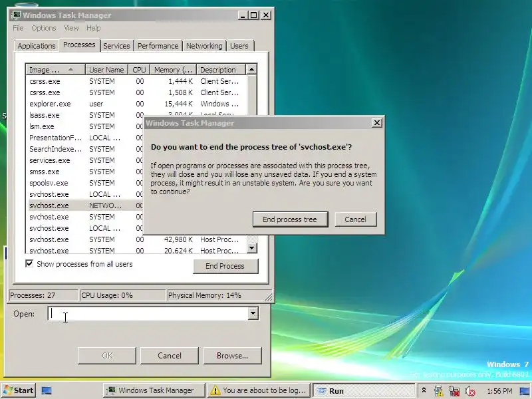Screen dimensions: 532x399
Task: Maximize the Task Manager window
Action: tap(254, 15)
